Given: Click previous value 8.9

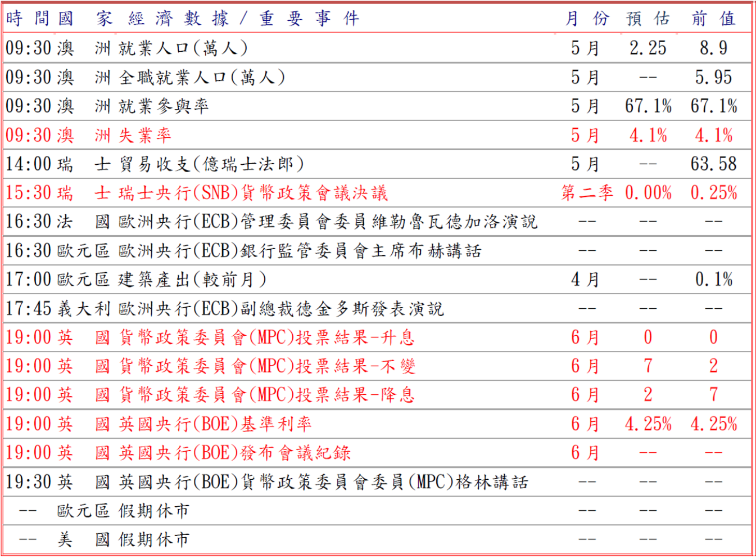Looking at the screenshot, I should click(x=713, y=48).
